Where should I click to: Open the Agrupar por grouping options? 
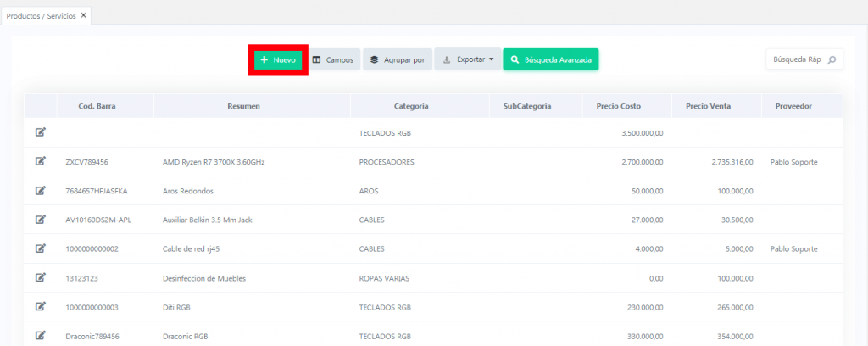pyautogui.click(x=397, y=59)
